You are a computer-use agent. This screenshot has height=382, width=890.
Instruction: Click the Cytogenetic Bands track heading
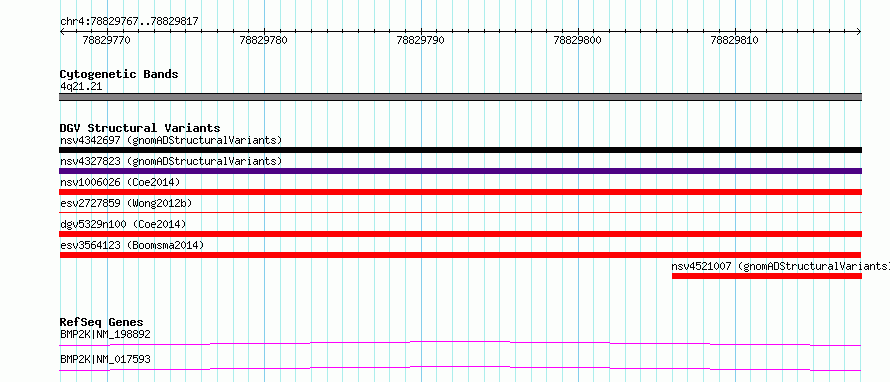tap(119, 74)
